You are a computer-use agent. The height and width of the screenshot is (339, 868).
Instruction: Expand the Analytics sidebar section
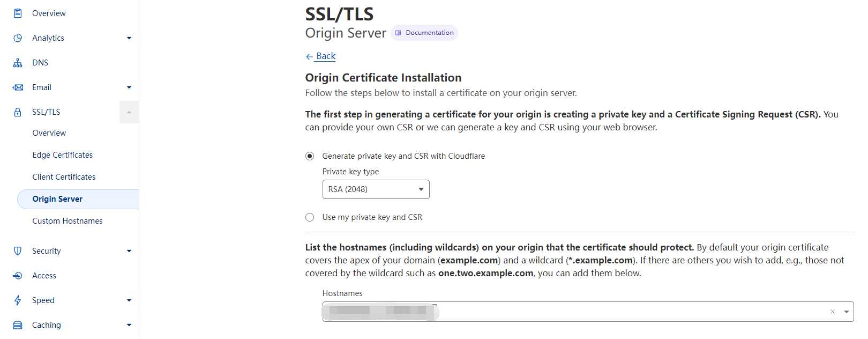[129, 38]
